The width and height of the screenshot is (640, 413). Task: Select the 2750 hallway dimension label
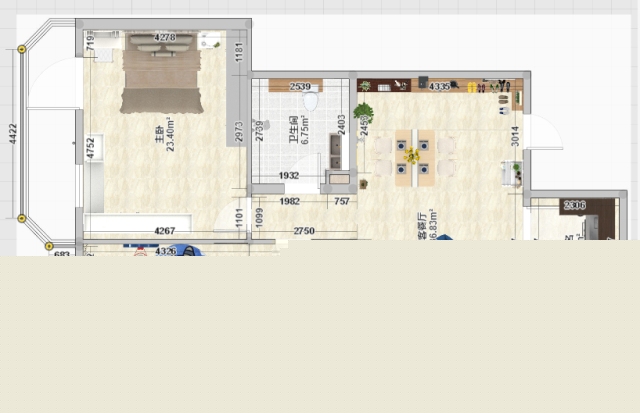[x=304, y=231]
